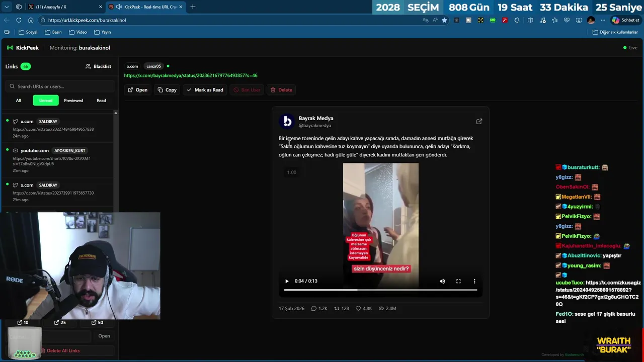Open the Blacklist panel
This screenshot has width=644, height=362.
98,66
